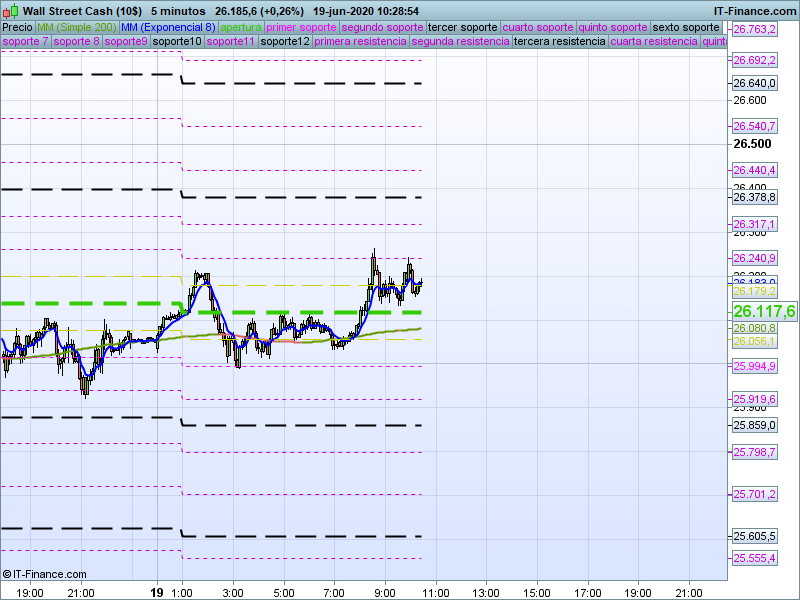Click the 25.555,4 price level tag

click(x=755, y=558)
